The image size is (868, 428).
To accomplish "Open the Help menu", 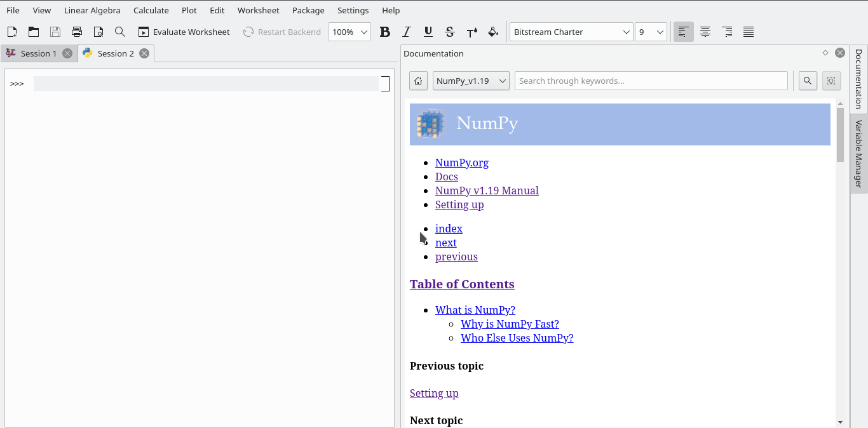I will click(391, 10).
